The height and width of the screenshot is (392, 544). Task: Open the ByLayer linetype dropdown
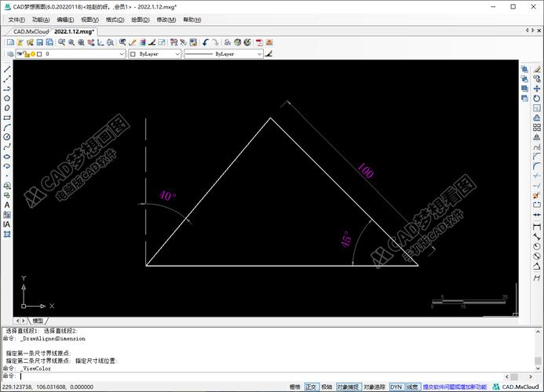tap(258, 55)
